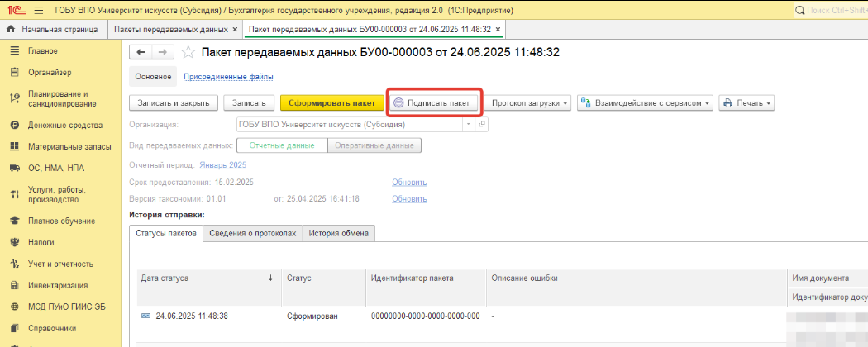Switch to Сведения о протоколах tab
Screen dimensions: 868x347
252,234
